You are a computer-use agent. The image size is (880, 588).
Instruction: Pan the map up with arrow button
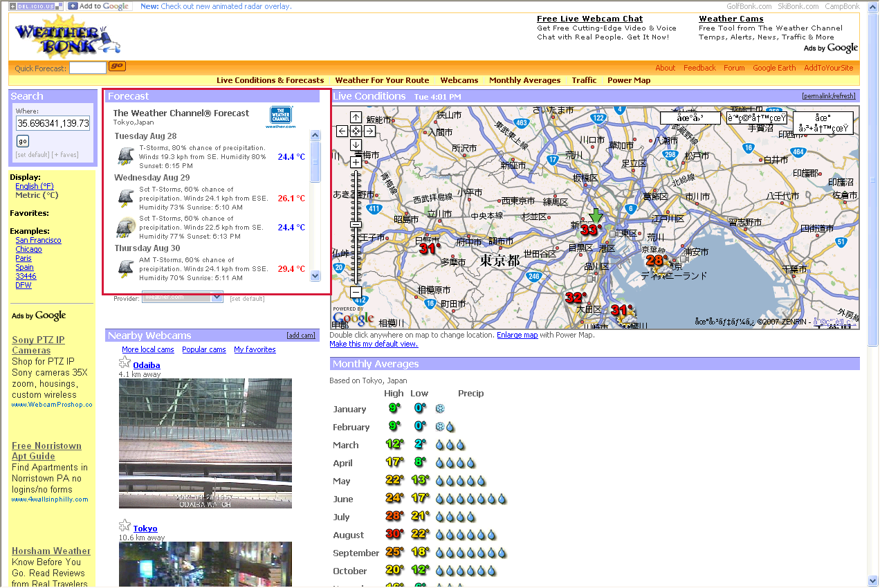[x=356, y=117]
